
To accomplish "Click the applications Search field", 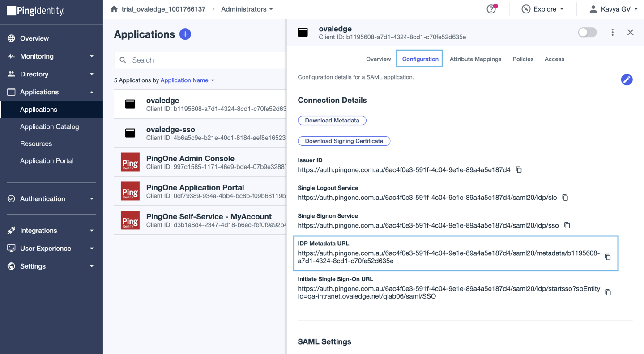I will click(200, 60).
